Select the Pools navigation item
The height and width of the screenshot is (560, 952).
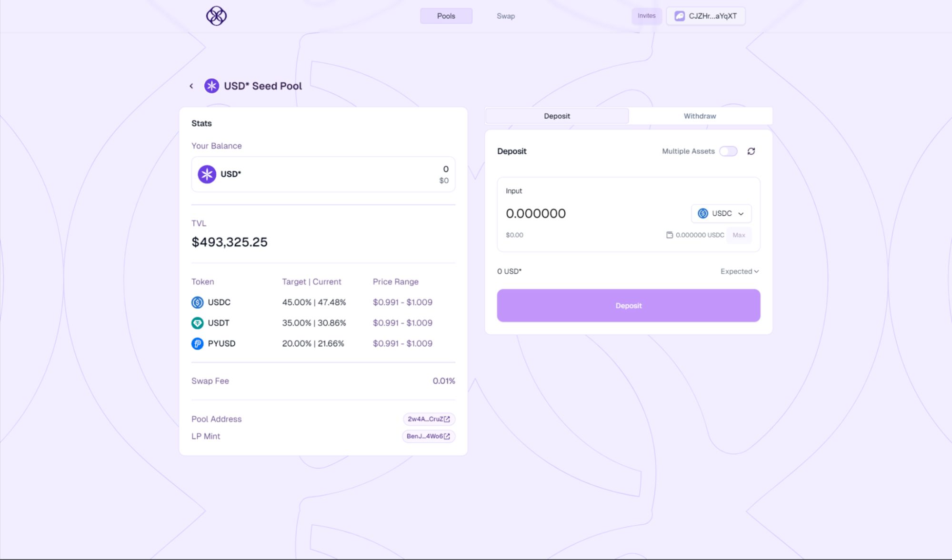pyautogui.click(x=446, y=16)
